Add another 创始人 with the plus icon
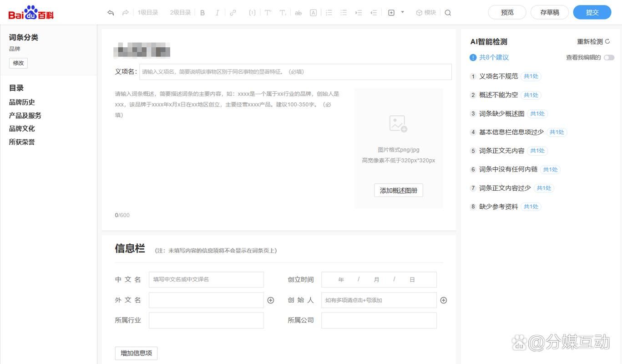This screenshot has height=364, width=622. tap(444, 300)
